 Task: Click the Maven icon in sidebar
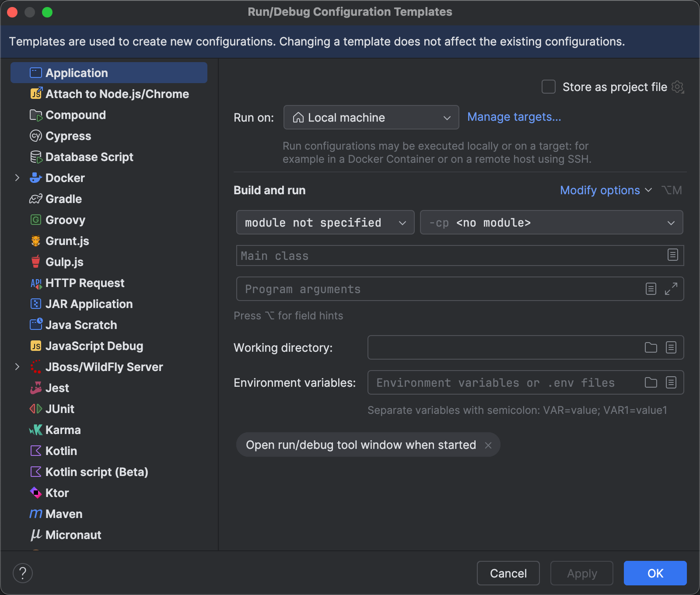[36, 514]
